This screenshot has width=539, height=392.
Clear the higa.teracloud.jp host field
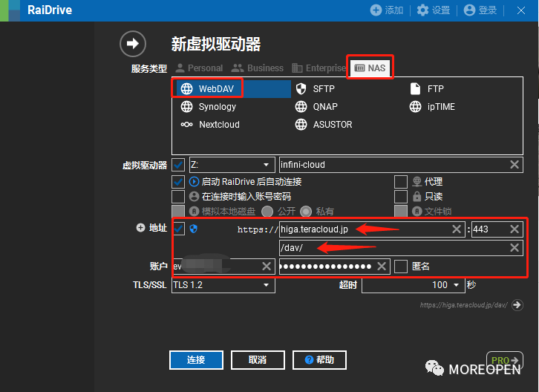pyautogui.click(x=457, y=229)
